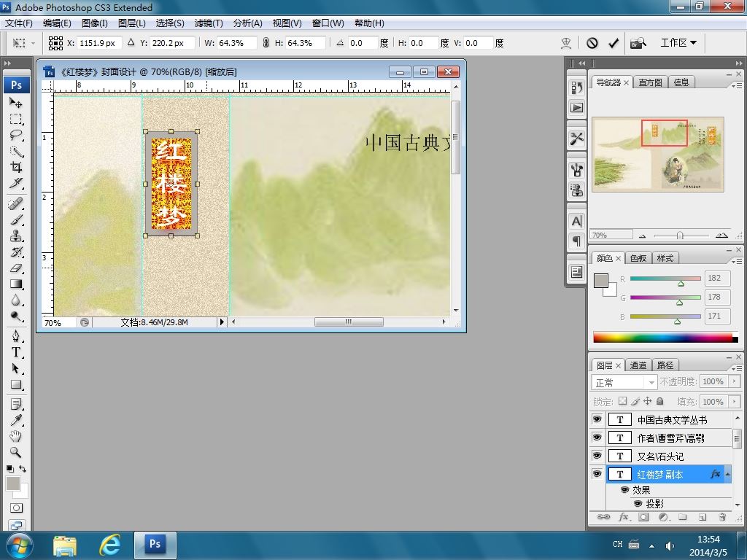Click the new adjustment layer button
This screenshot has width=747, height=560.
pyautogui.click(x=663, y=517)
